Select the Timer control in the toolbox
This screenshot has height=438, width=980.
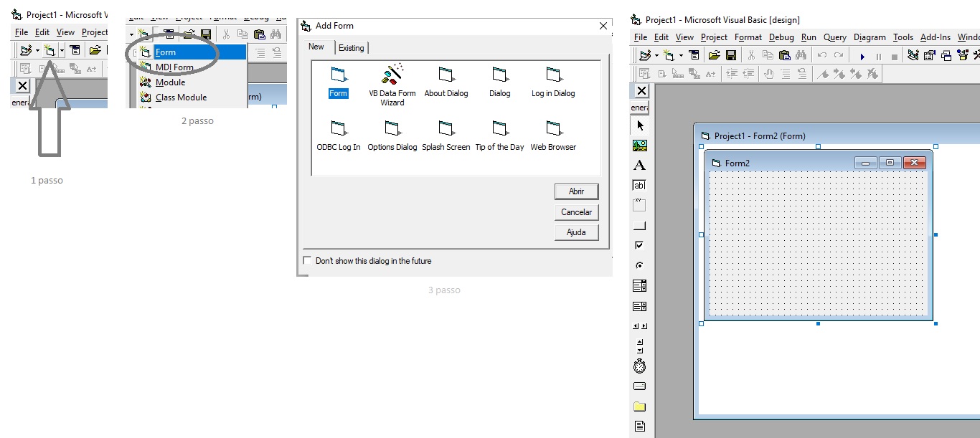click(x=639, y=366)
